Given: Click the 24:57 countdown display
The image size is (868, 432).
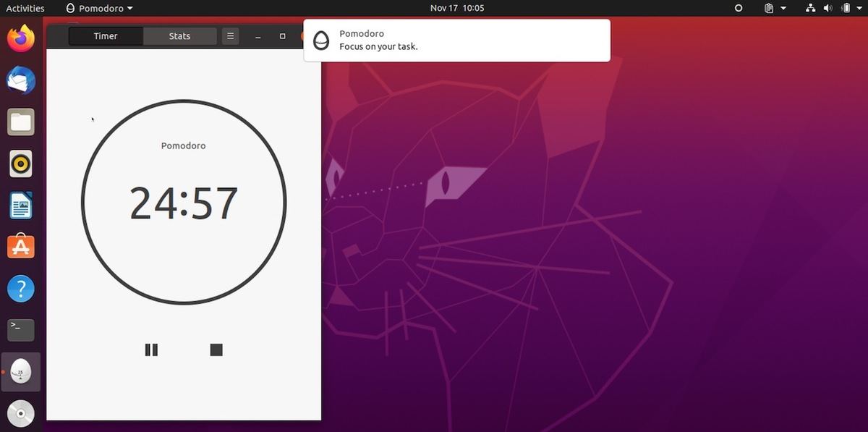Looking at the screenshot, I should [x=184, y=203].
